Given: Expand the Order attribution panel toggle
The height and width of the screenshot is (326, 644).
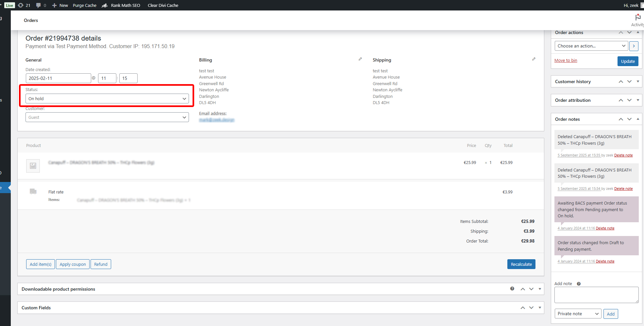Looking at the screenshot, I should pyautogui.click(x=638, y=100).
